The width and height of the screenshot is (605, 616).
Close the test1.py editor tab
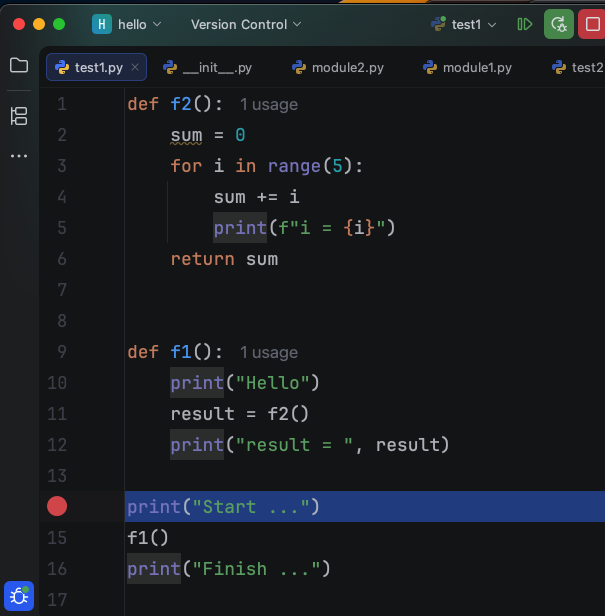coord(136,68)
